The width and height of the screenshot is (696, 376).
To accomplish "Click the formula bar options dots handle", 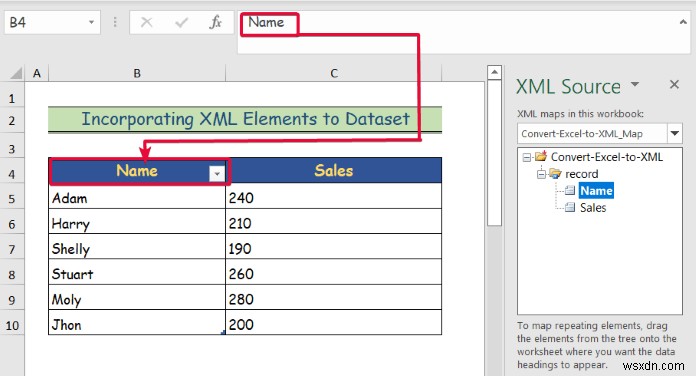I will coord(115,22).
